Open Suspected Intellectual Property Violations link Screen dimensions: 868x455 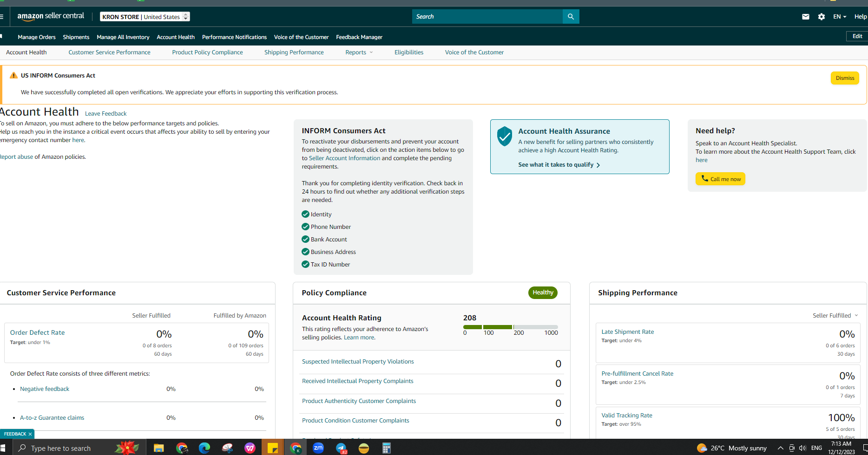[x=358, y=362]
